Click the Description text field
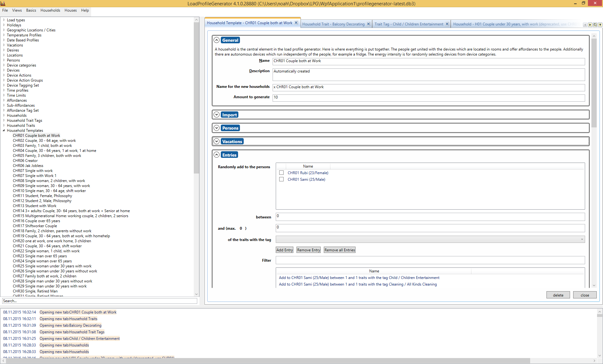 pos(429,75)
